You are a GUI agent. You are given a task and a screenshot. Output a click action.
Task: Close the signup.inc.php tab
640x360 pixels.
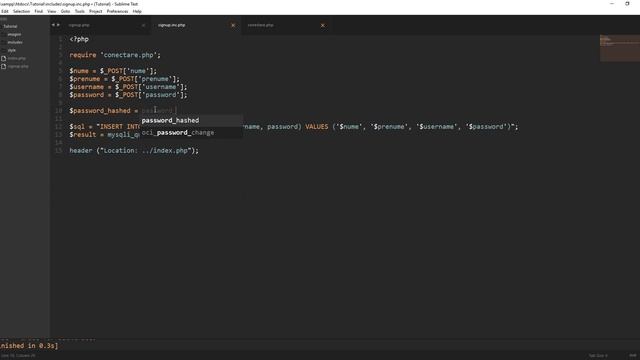pyautogui.click(x=233, y=25)
